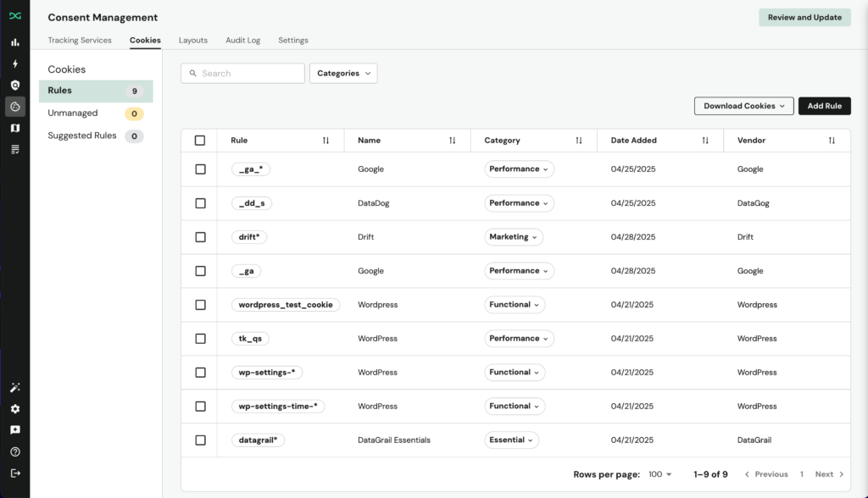Open the help question mark icon

coord(14,452)
